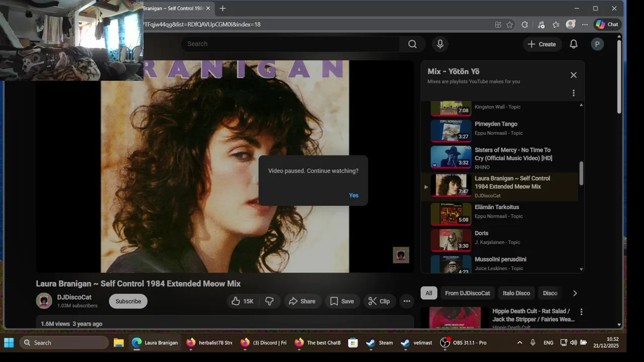
Task: Close the Mix - Yötön Yö playlist panel
Action: coord(574,75)
